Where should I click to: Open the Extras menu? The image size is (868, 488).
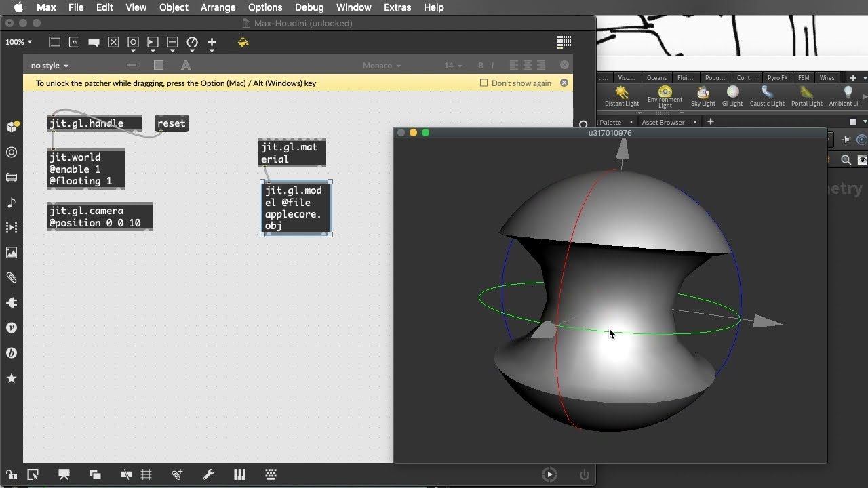click(x=397, y=7)
